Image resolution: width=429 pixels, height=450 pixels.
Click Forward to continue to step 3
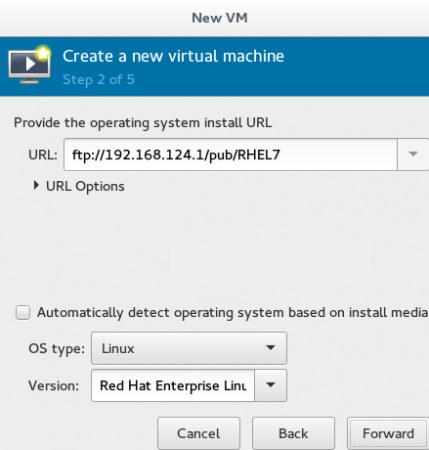pos(388,433)
